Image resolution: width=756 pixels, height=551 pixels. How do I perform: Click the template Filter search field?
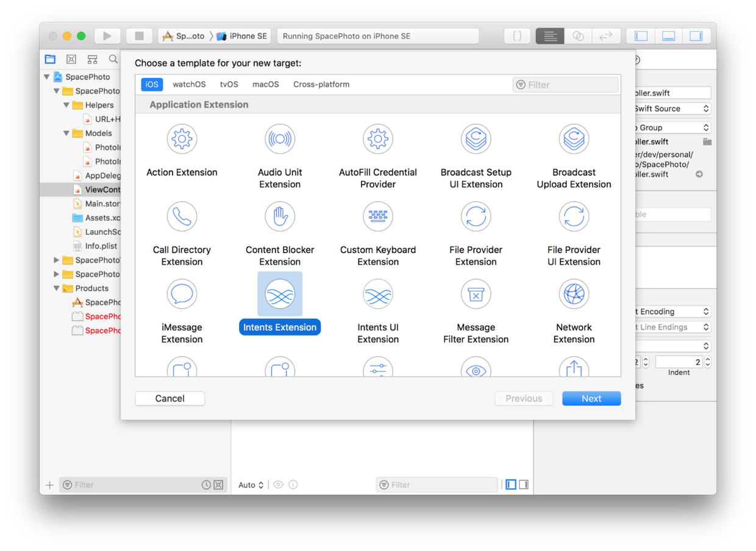[566, 85]
